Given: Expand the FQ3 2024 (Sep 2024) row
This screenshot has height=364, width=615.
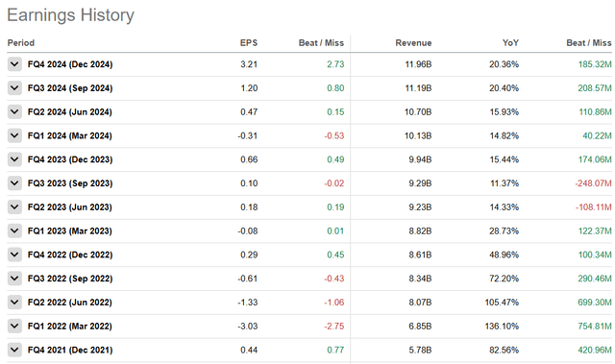Looking at the screenshot, I should pos(14,88).
